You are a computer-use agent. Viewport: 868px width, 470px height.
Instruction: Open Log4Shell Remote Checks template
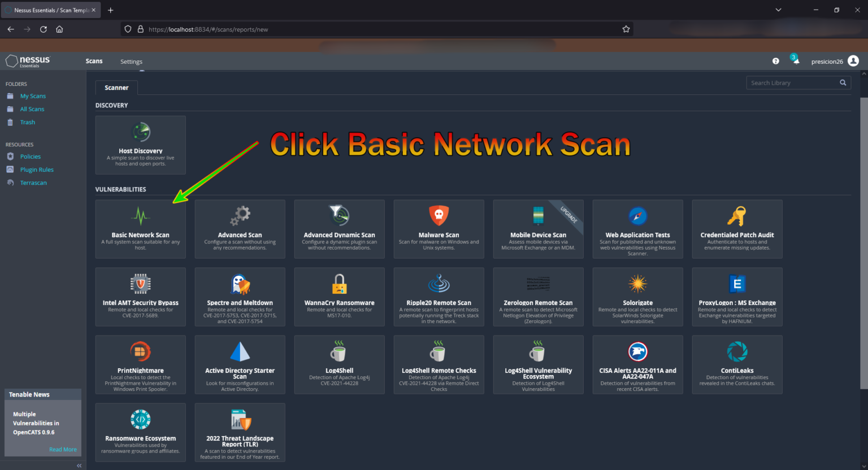click(439, 364)
